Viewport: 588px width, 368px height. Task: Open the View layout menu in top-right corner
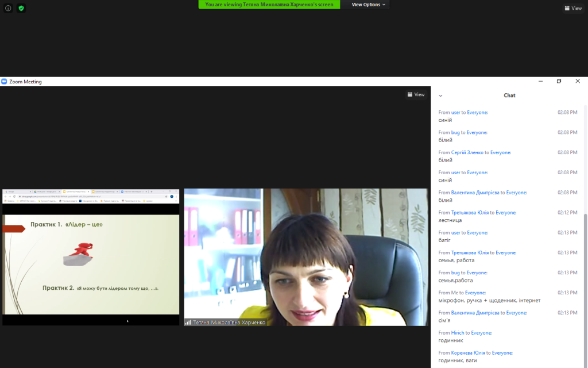point(573,8)
